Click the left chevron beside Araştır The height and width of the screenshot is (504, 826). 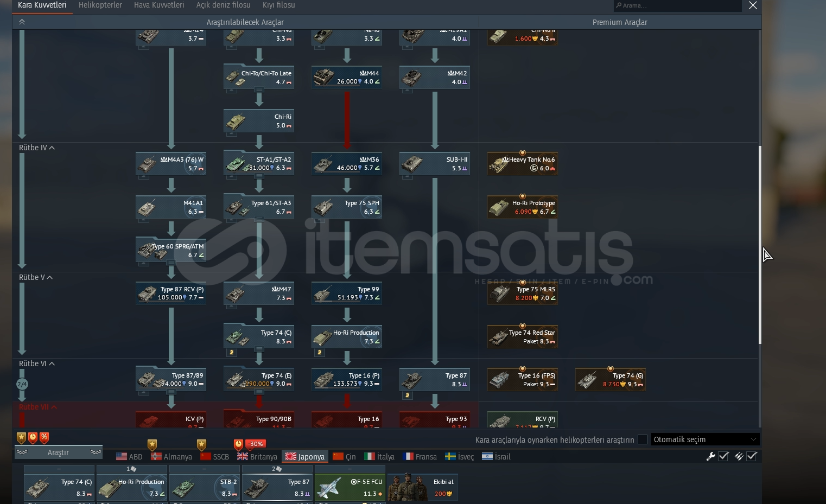pos(22,452)
